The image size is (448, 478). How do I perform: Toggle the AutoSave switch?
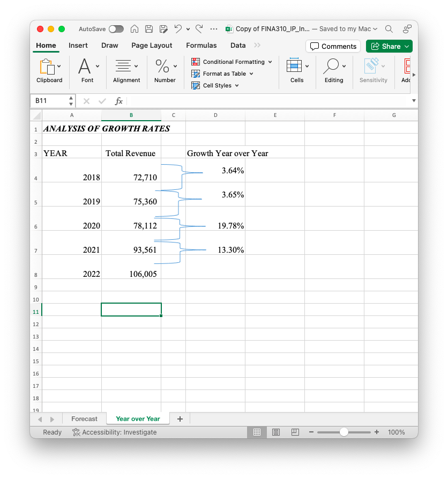[116, 29]
